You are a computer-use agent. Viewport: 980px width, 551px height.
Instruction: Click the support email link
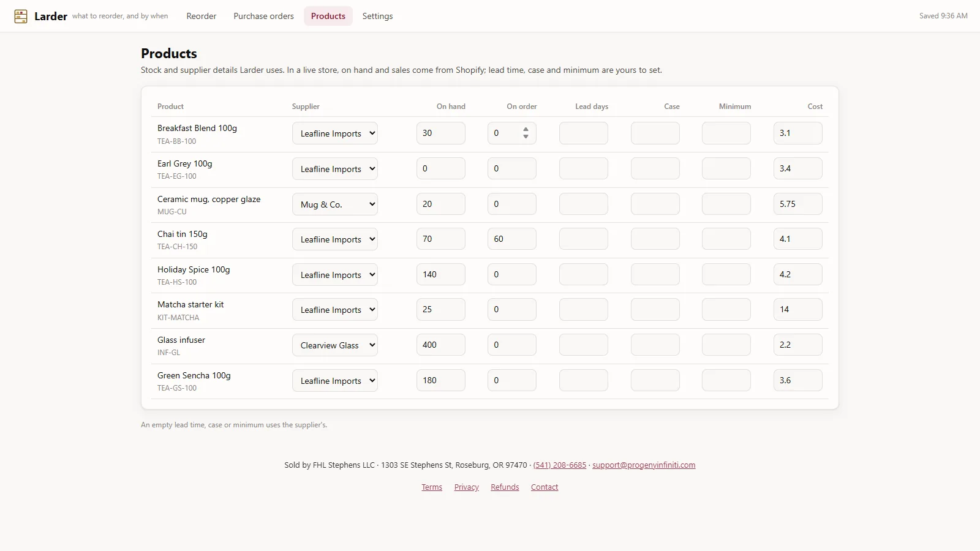pyautogui.click(x=644, y=465)
